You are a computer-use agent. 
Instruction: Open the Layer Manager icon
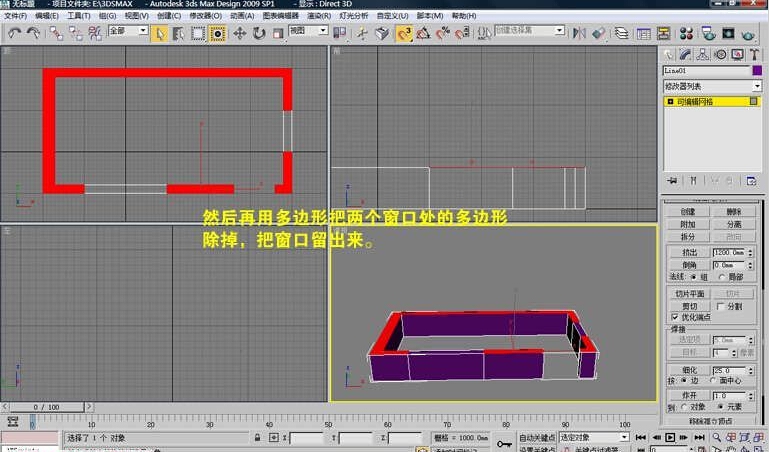pyautogui.click(x=621, y=33)
